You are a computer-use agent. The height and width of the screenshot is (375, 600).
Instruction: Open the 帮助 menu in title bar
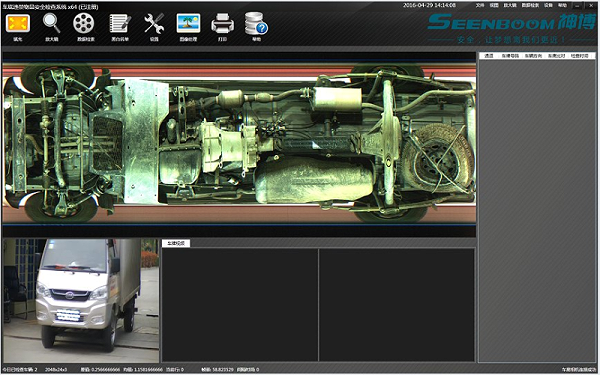point(562,5)
